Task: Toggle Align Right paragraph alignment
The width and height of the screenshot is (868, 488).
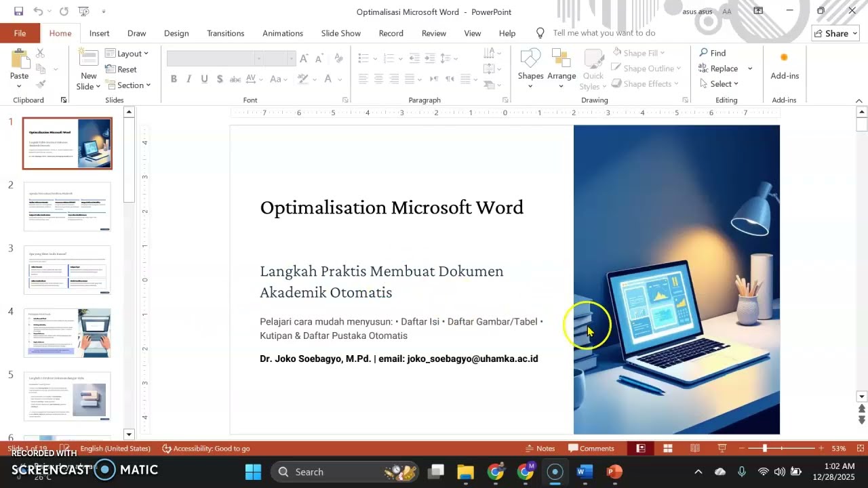Action: click(x=394, y=79)
